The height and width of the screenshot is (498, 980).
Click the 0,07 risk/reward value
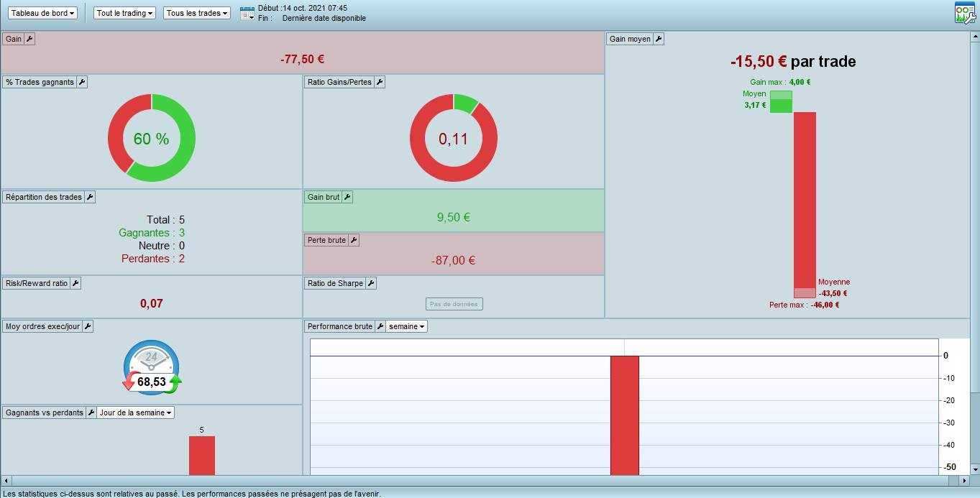pyautogui.click(x=152, y=304)
